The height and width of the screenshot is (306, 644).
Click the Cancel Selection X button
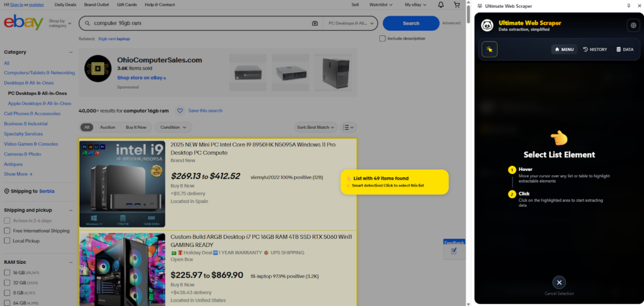(558, 282)
